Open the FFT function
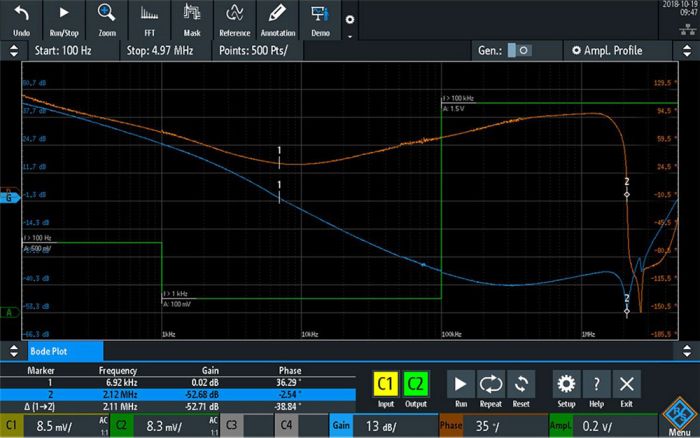The width and height of the screenshot is (700, 438). tap(149, 19)
